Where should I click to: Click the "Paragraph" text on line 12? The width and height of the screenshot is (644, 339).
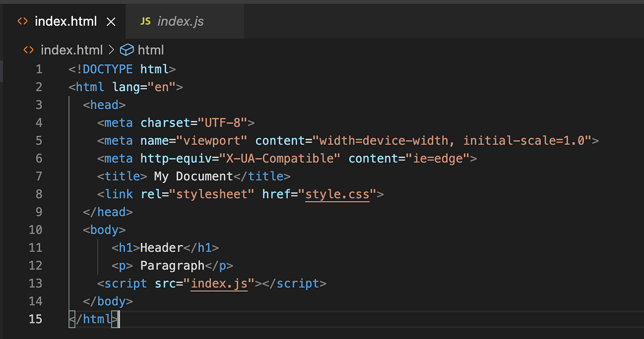coord(172,266)
